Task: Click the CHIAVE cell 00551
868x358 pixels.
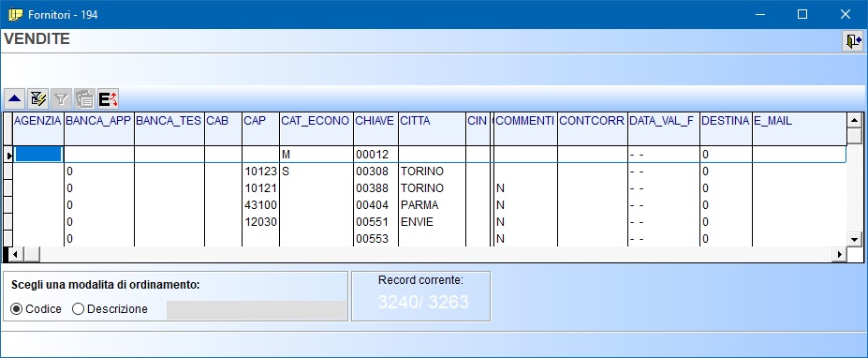Action: coord(375,222)
